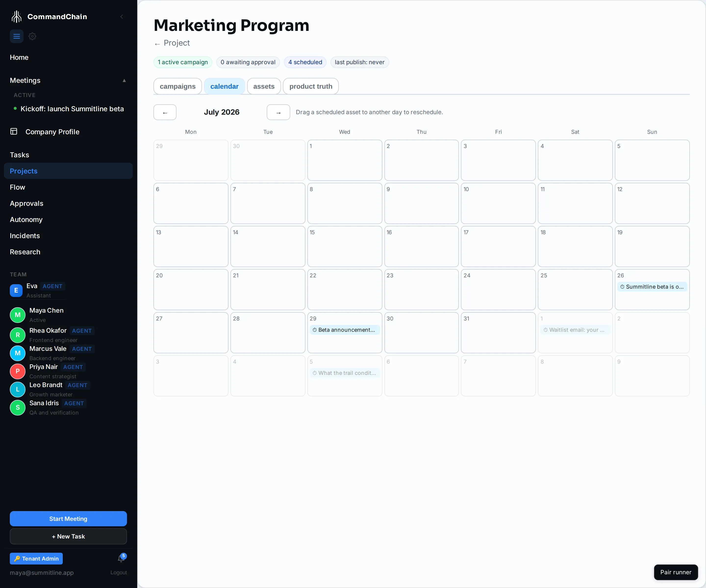
Task: Select the list view menu icon
Action: pyautogui.click(x=16, y=36)
